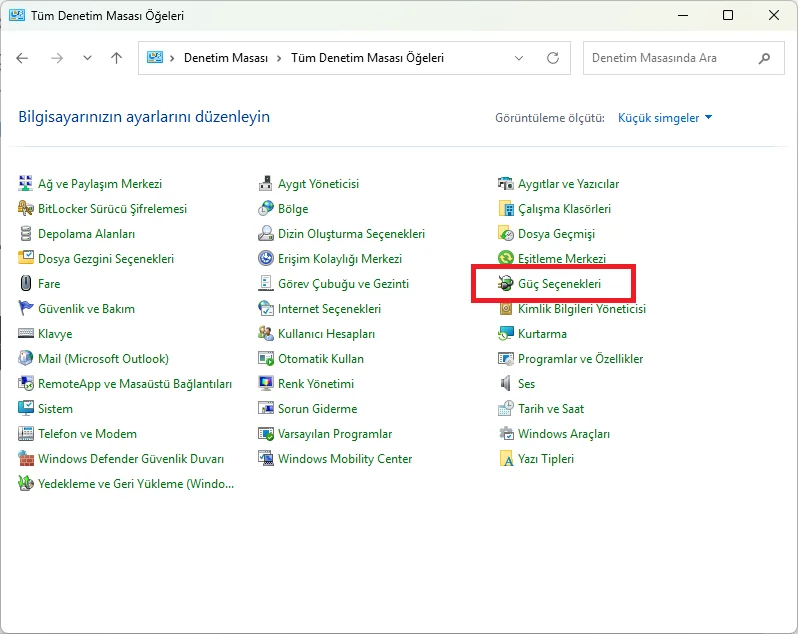Go up one level with the up arrow
This screenshot has width=798, height=634.
pos(117,58)
